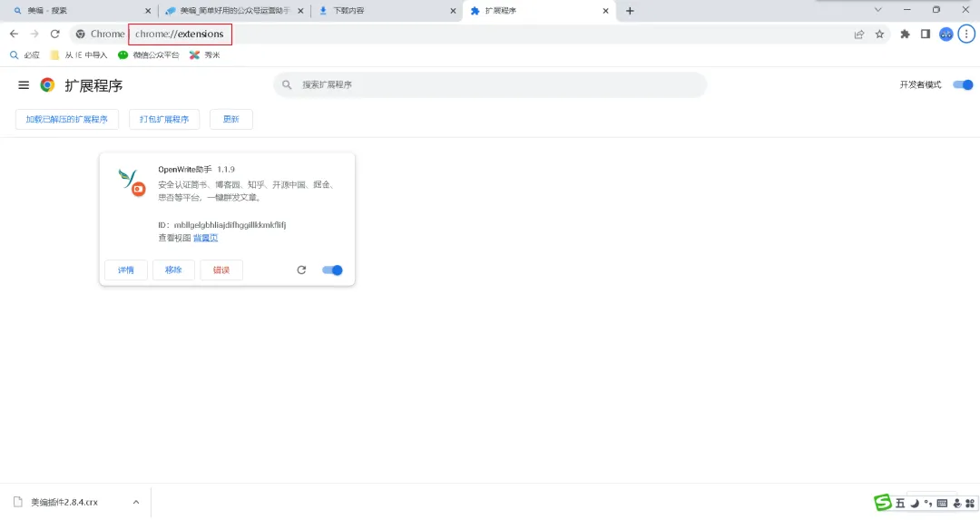Reload the OpenWrite助手 extension

(301, 270)
